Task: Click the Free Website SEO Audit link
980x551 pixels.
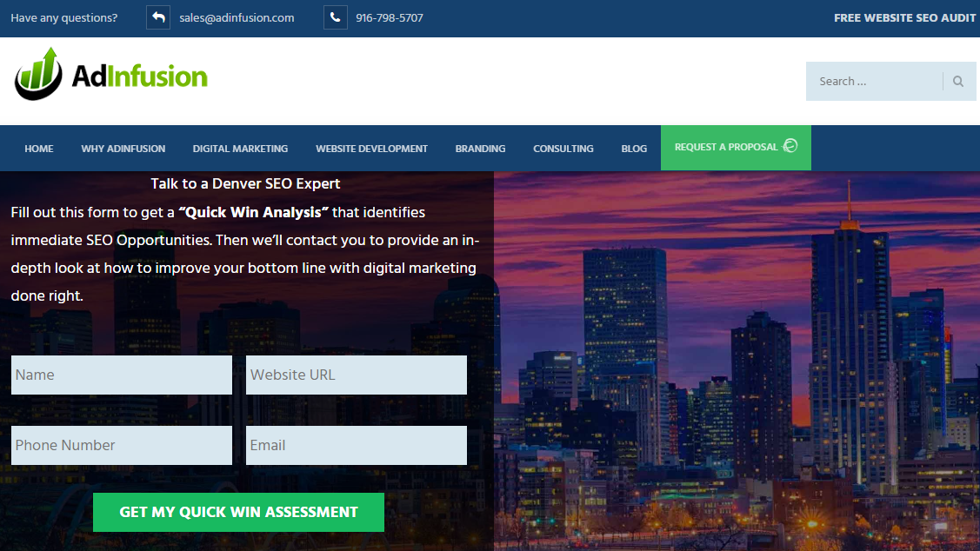Action: click(904, 18)
